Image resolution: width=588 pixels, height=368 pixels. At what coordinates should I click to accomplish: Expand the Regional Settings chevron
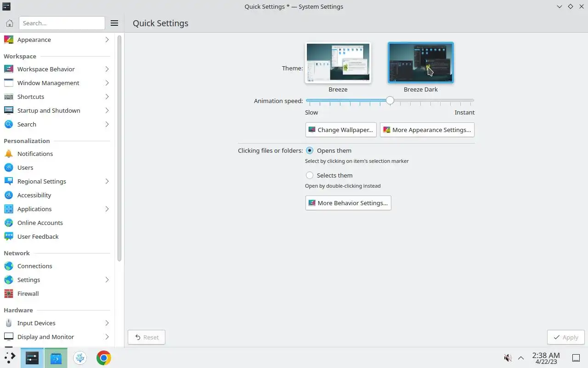click(x=107, y=181)
